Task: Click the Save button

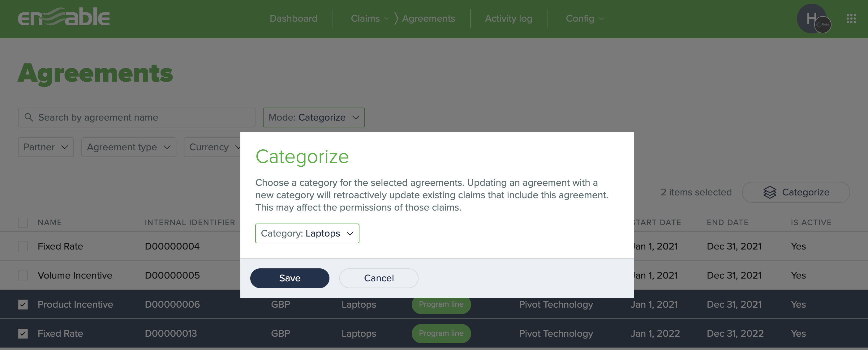Action: pyautogui.click(x=290, y=278)
